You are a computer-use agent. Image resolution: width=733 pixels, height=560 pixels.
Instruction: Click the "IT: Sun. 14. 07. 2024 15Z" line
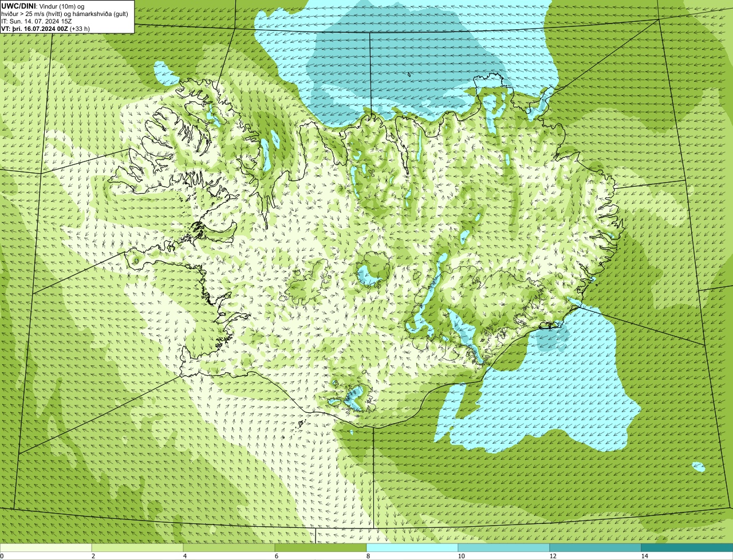37,21
